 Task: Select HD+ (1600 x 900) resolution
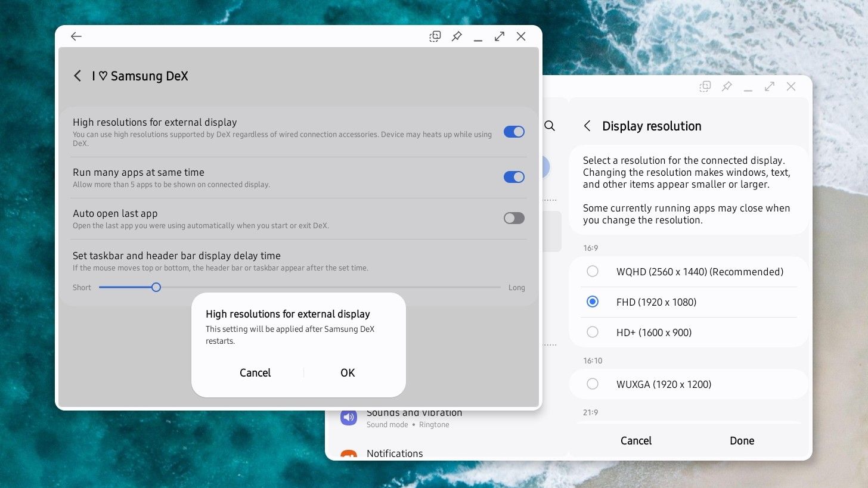click(x=689, y=332)
